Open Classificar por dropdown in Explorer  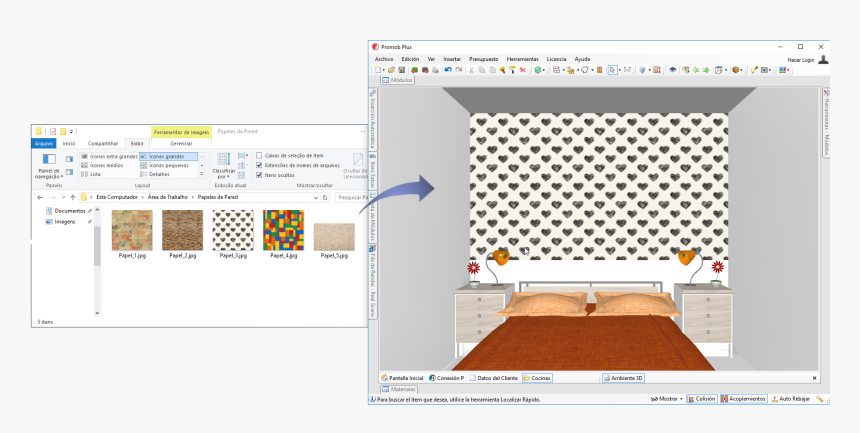pyautogui.click(x=223, y=166)
